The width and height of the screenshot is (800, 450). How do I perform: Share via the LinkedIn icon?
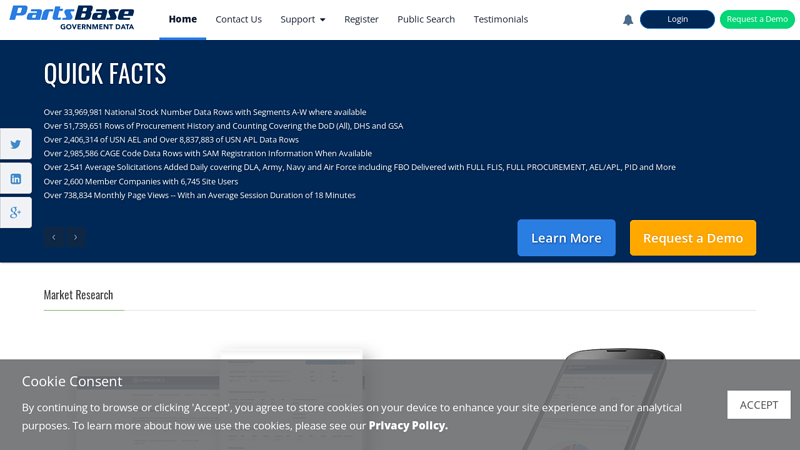(x=16, y=179)
